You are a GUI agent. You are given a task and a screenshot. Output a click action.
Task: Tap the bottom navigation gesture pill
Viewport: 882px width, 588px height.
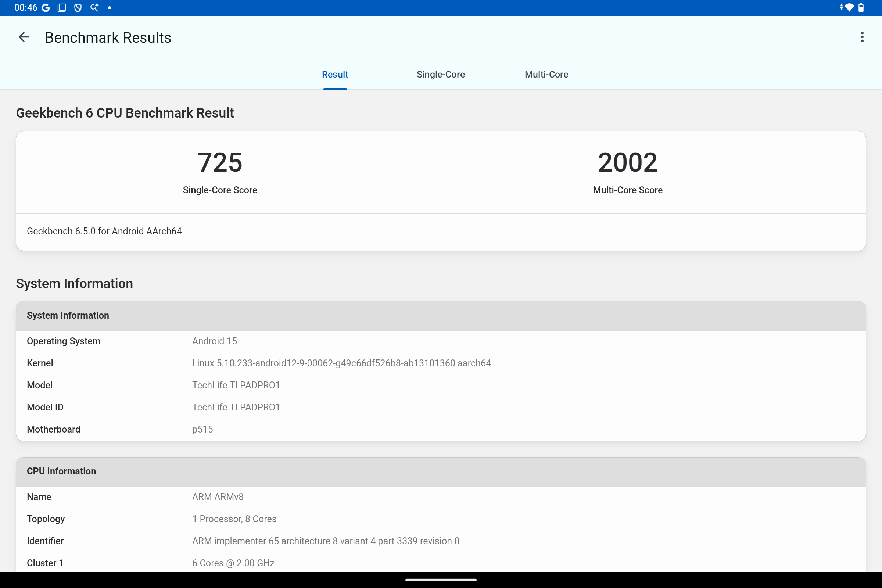click(441, 580)
